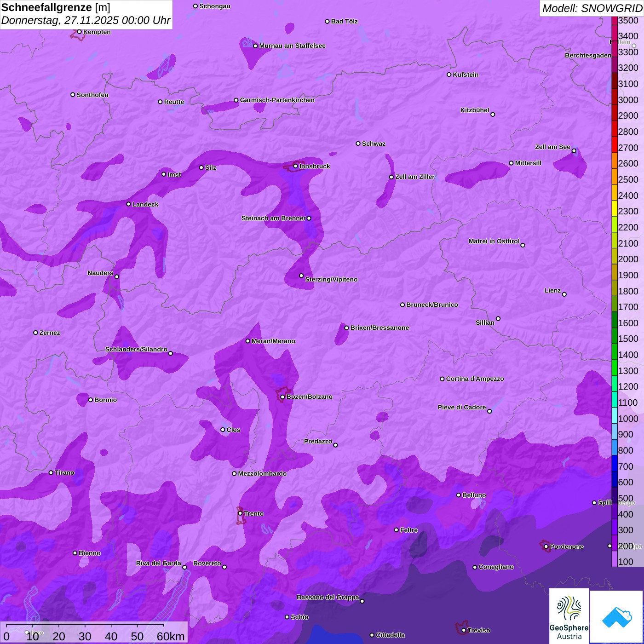Click the Riva del Garda label
Image resolution: width=644 pixels, height=644 pixels.
pos(159,563)
